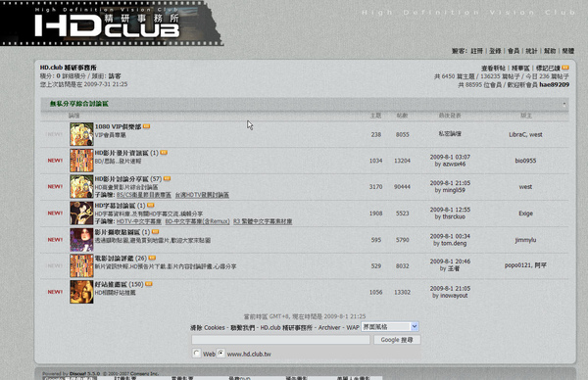Image resolution: width=588 pixels, height=380 pixels.
Task: Open the 1080 VIP club forum thumbnail
Action: (x=81, y=134)
